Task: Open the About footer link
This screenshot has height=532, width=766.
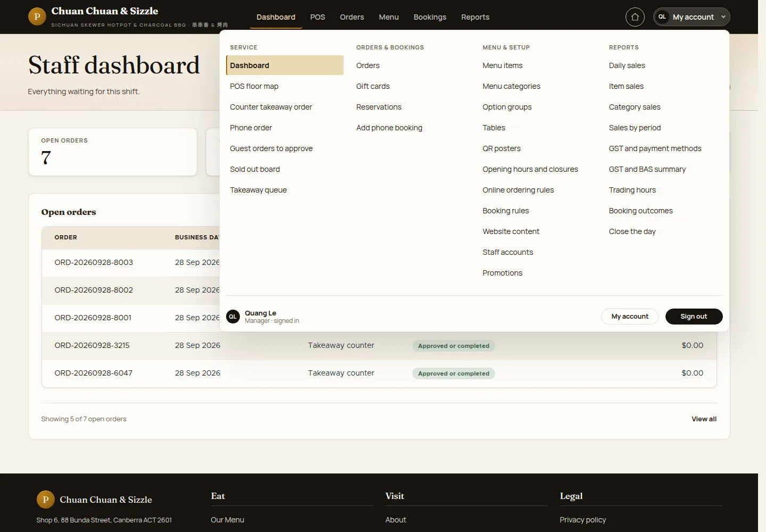Action: (x=395, y=520)
